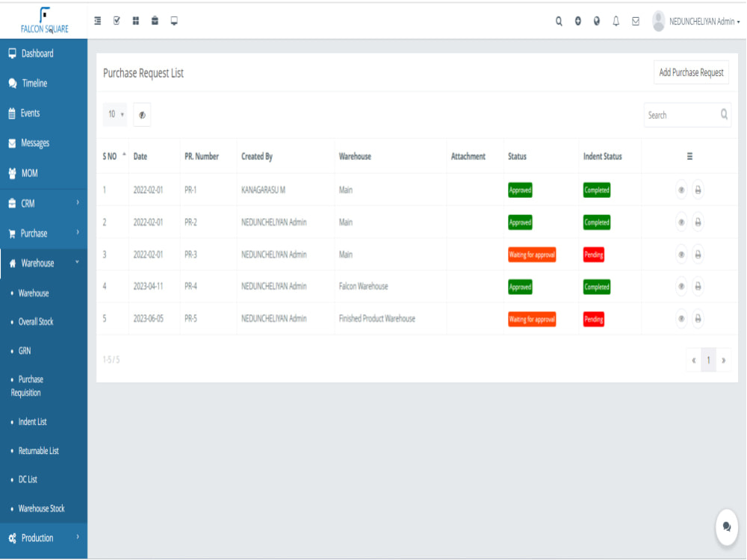Click the briefcase icon in top bar
This screenshot has width=747, height=560.
(155, 21)
